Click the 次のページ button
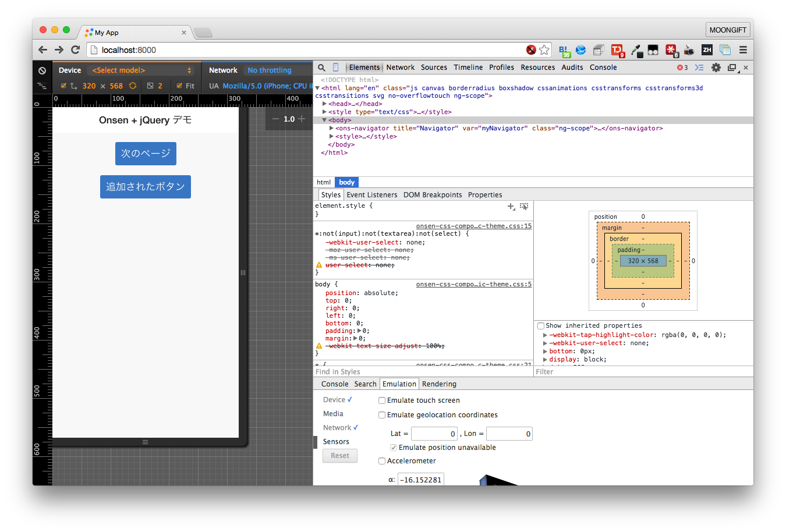Screen dimensions: 786x532 pyautogui.click(x=146, y=154)
